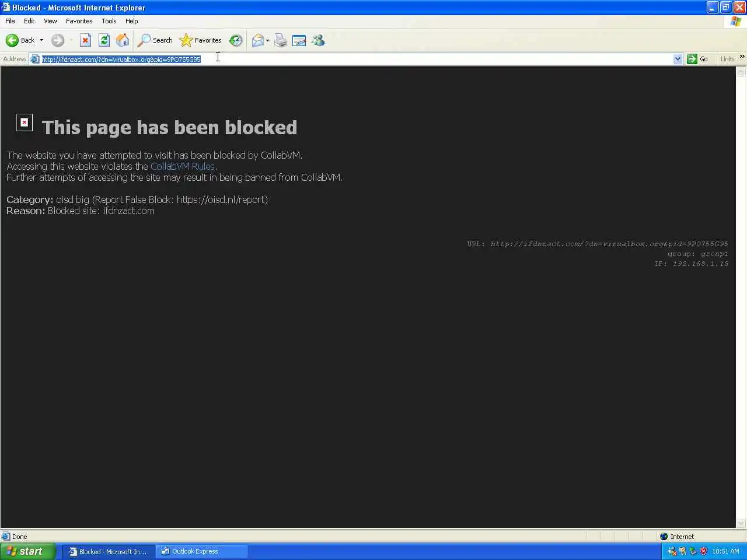The height and width of the screenshot is (560, 747).
Task: Open the File menu
Action: click(10, 21)
